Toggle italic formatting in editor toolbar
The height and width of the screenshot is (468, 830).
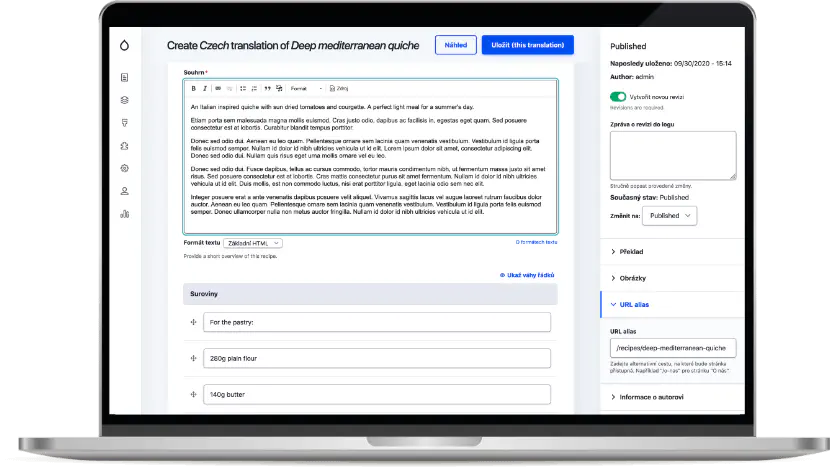tap(205, 88)
